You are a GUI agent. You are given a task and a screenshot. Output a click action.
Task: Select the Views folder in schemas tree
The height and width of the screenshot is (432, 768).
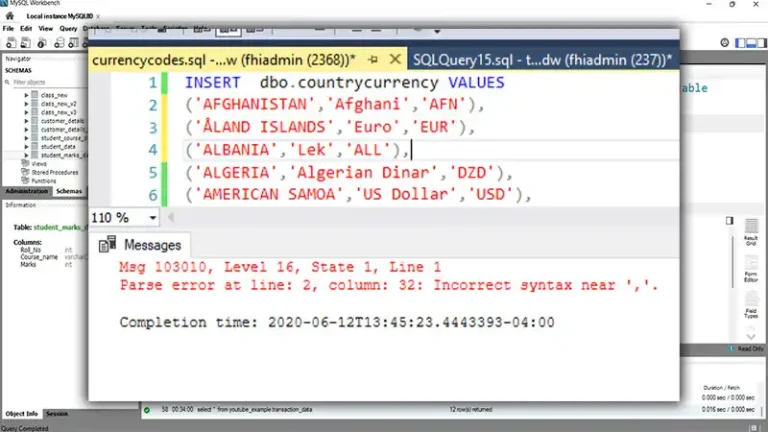tap(39, 164)
